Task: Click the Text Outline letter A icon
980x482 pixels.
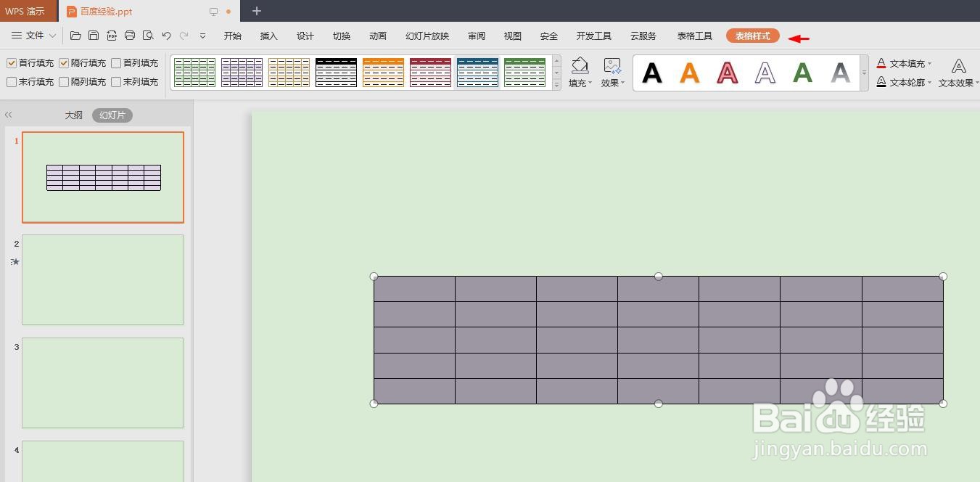Action: (881, 82)
